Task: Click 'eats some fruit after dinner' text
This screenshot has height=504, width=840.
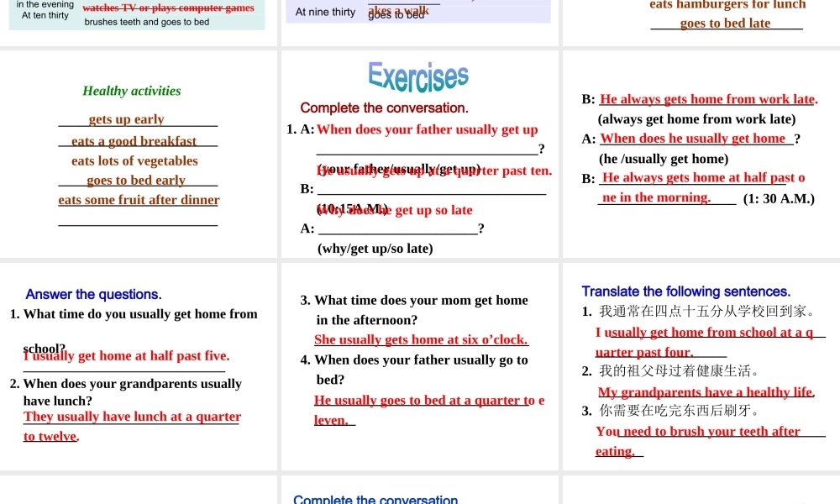Action: (139, 200)
